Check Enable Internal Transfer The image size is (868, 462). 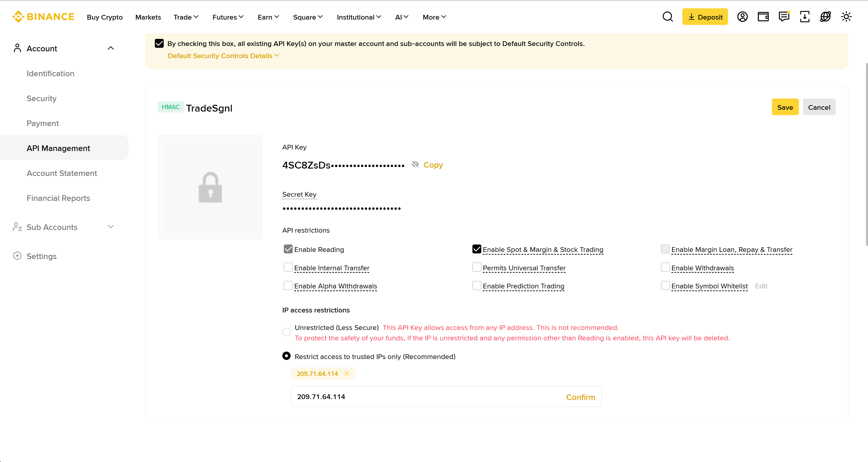coord(288,267)
